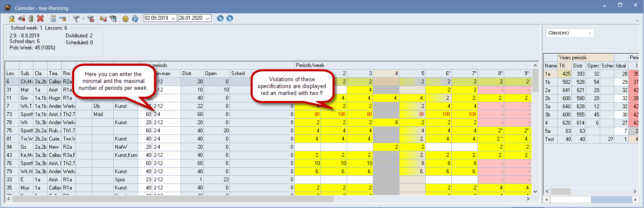This screenshot has height=208, width=644.
Task: Click the 6* week column header
Action: coord(438,73)
